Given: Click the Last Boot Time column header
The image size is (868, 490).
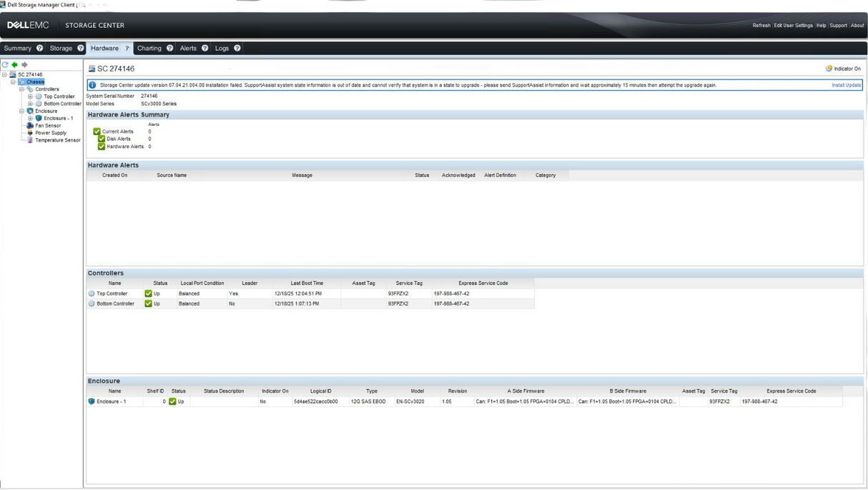Looking at the screenshot, I should point(307,283).
